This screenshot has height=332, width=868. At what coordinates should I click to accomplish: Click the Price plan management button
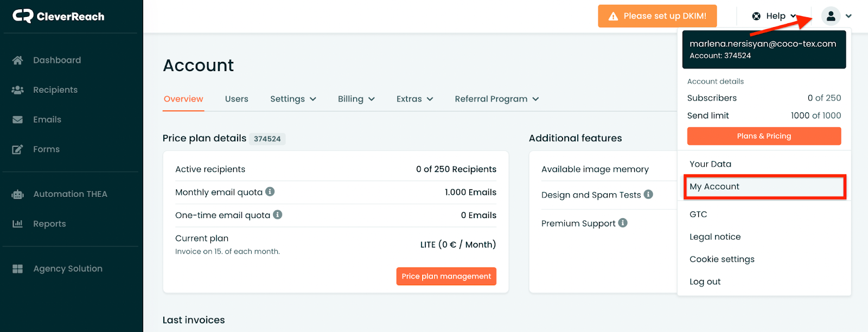446,276
